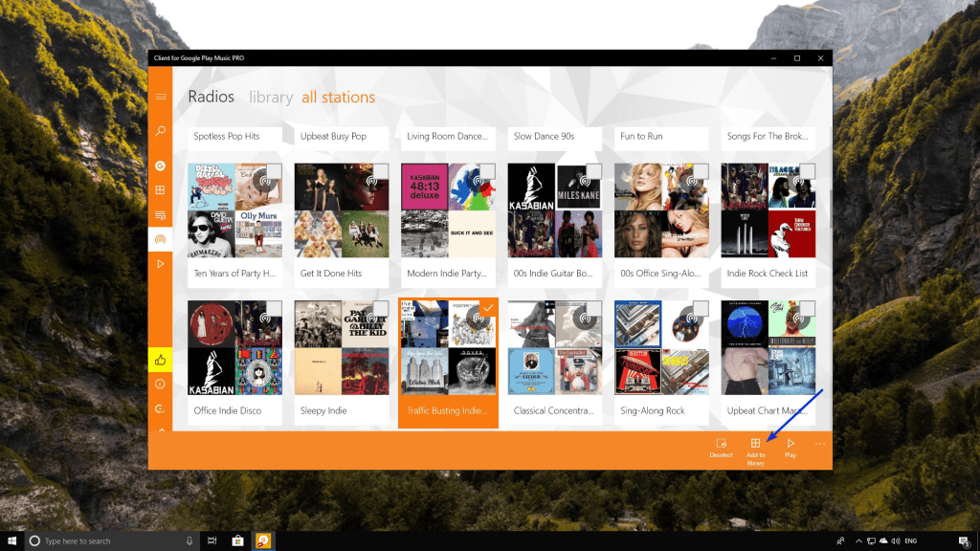Tick the checkbox on Get It Done Hits

pyautogui.click(x=380, y=172)
